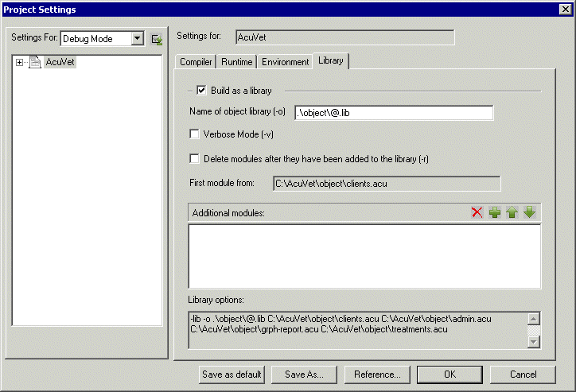The image size is (576, 392).
Task: Click the AcuVet project document icon
Action: coord(35,62)
